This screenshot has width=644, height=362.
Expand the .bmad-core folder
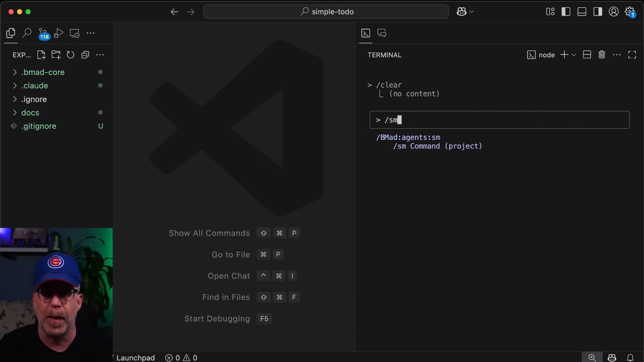43,72
